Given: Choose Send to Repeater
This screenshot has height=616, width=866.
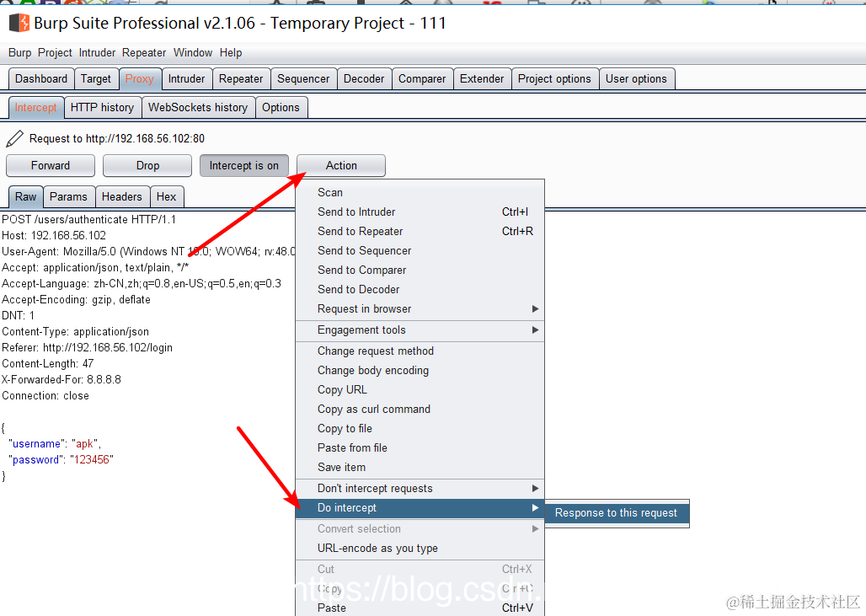Looking at the screenshot, I should pos(420,232).
